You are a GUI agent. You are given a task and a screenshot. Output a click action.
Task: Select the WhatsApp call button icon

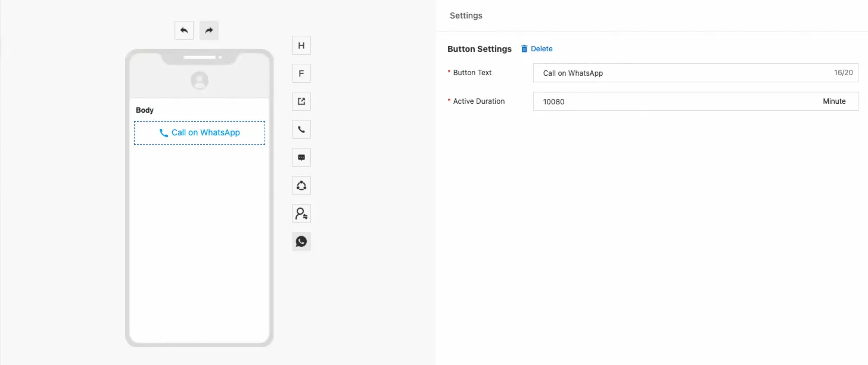click(301, 242)
